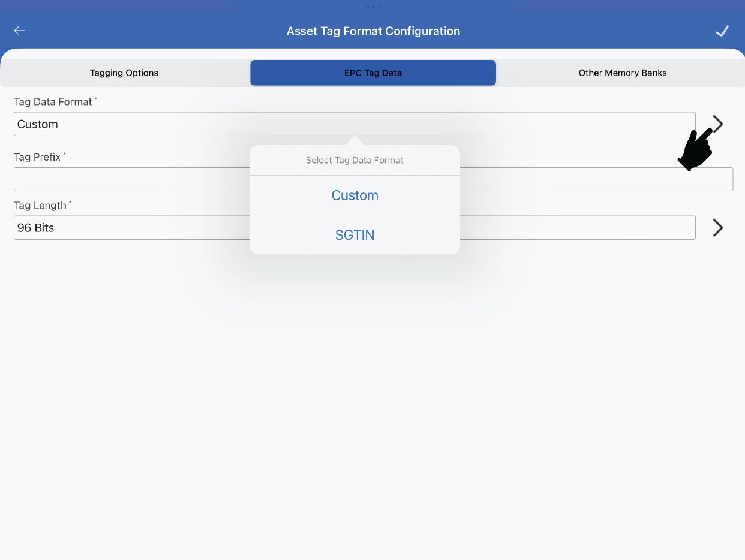Screen dimensions: 745x560
Task: Click the red asterisk beside Tag Length
Action: pyautogui.click(x=70, y=203)
